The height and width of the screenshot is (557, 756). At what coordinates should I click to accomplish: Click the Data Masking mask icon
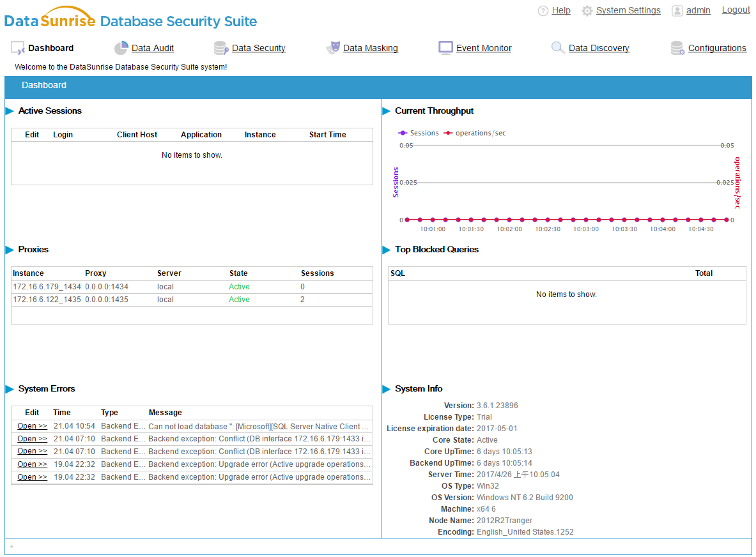pyautogui.click(x=333, y=47)
